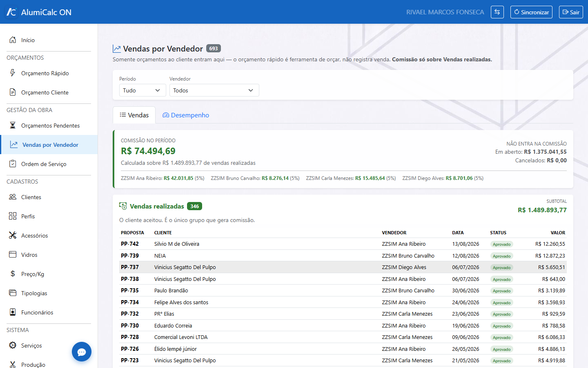Select proposal PP-742 in the table
Viewport: 588px width, 368px height.
tap(130, 244)
